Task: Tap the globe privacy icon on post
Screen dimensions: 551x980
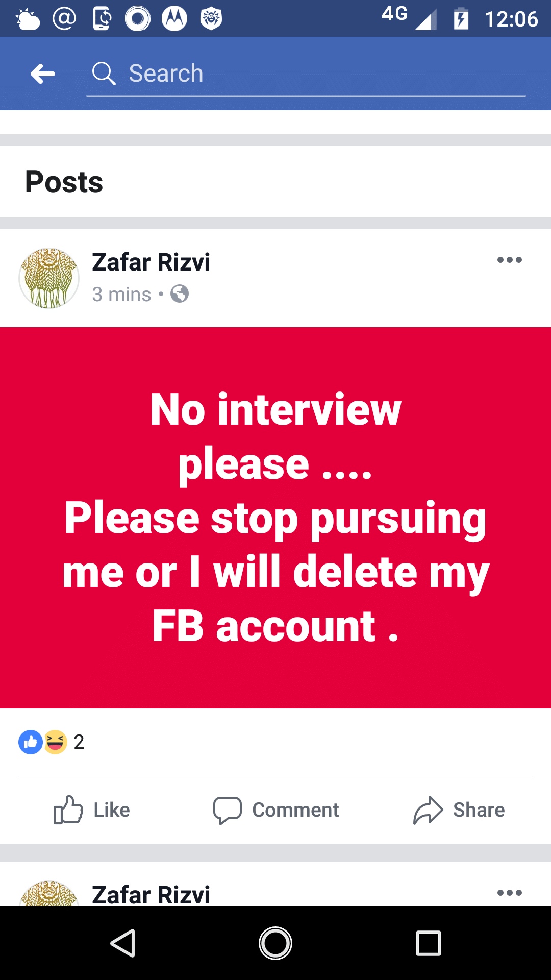Action: 180,294
